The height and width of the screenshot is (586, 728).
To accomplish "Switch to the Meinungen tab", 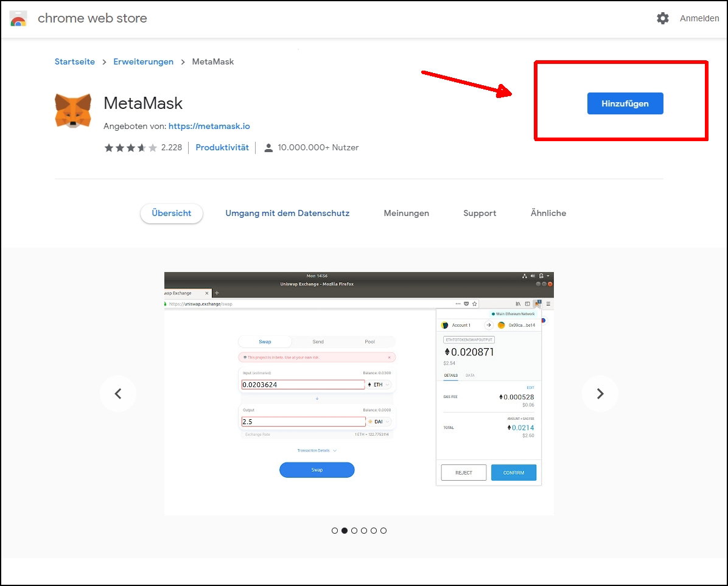I will (406, 213).
